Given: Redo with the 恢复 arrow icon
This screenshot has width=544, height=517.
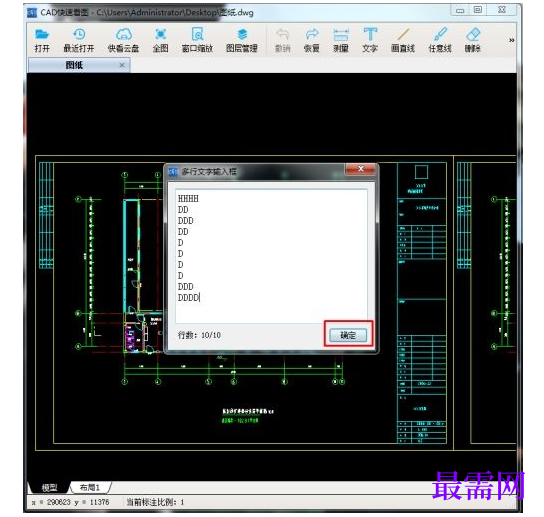Looking at the screenshot, I should click(312, 41).
